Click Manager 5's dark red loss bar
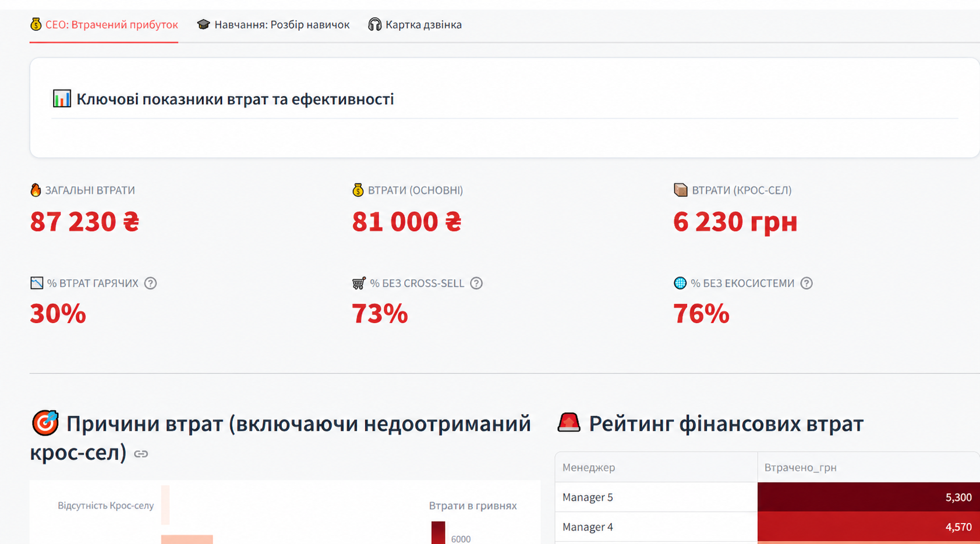980x544 pixels. [862, 497]
